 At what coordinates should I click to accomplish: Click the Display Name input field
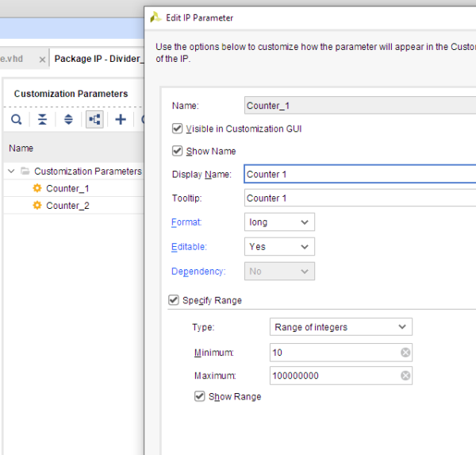click(x=357, y=175)
